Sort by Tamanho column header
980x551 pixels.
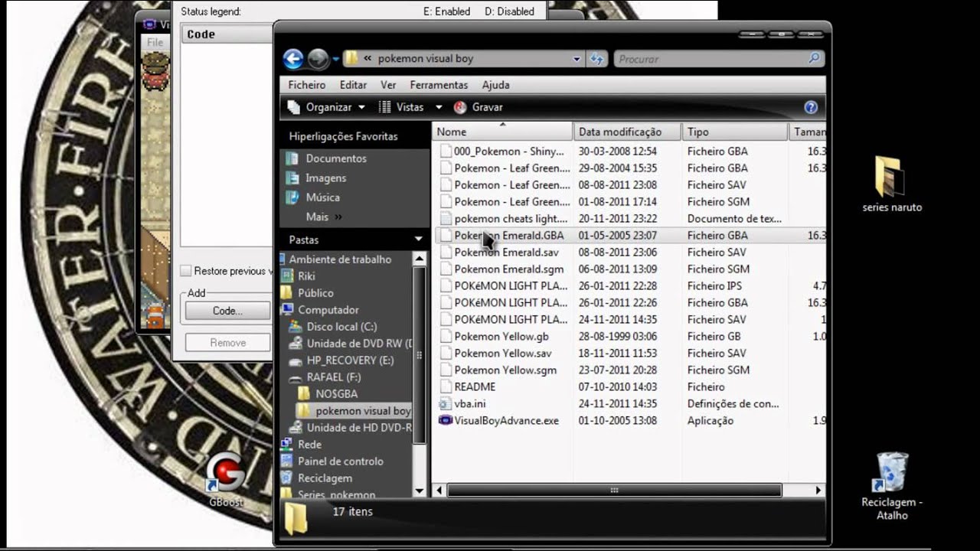click(x=808, y=132)
